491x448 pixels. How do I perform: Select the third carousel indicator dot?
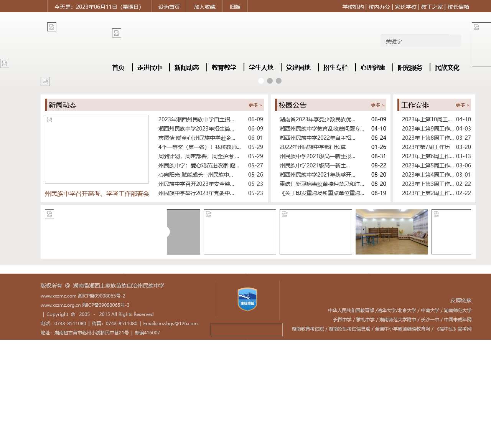(x=278, y=81)
